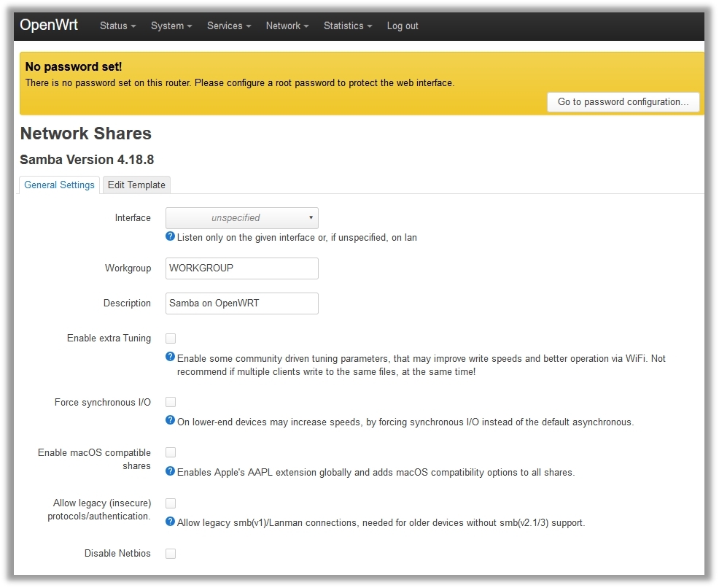Check Allow legacy insecure protocols option
Screen dimensions: 719x588
[171, 503]
